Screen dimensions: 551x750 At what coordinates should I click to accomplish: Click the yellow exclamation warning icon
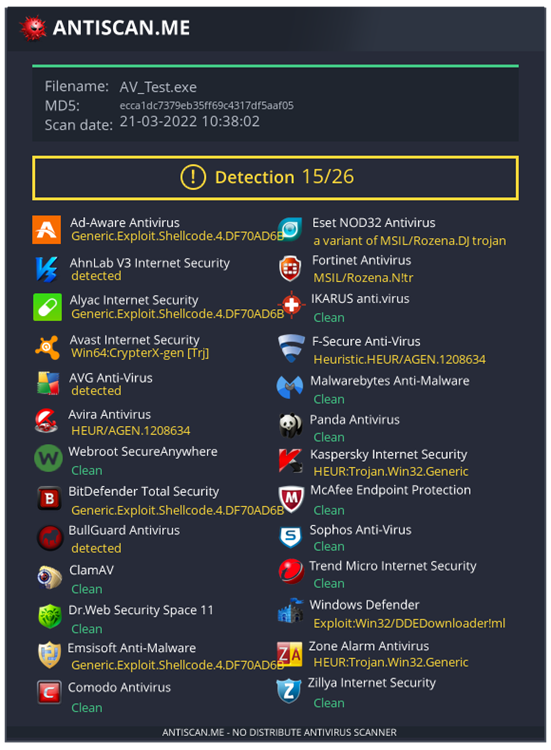pyautogui.click(x=193, y=177)
